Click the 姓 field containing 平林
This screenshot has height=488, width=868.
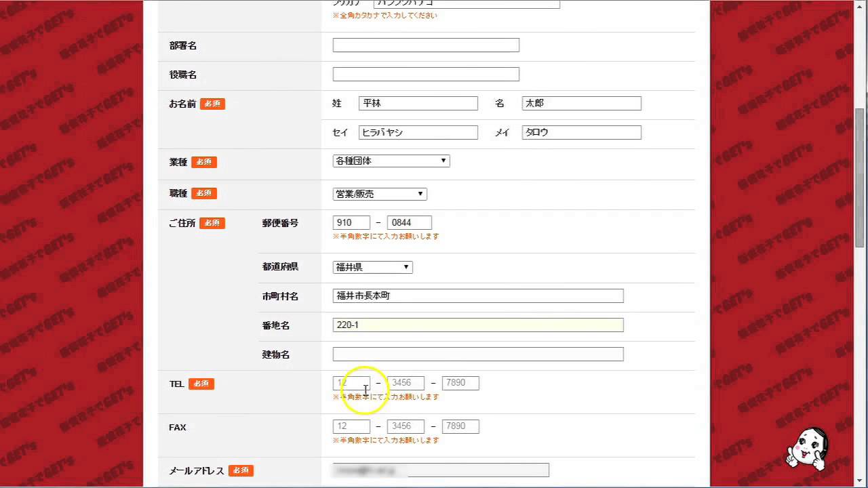(418, 103)
